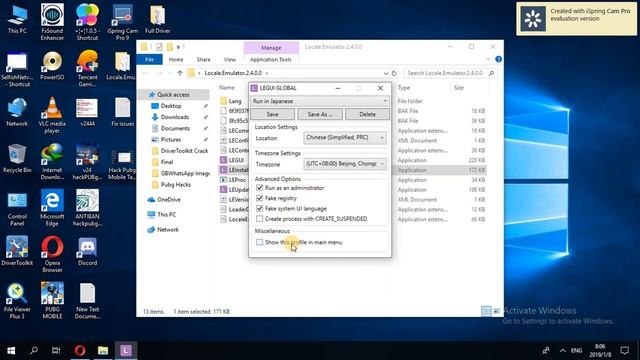Viewport: 640px width, 360px height.
Task: Select DriverToolkit Crack folder in sidebar
Action: pos(184,151)
